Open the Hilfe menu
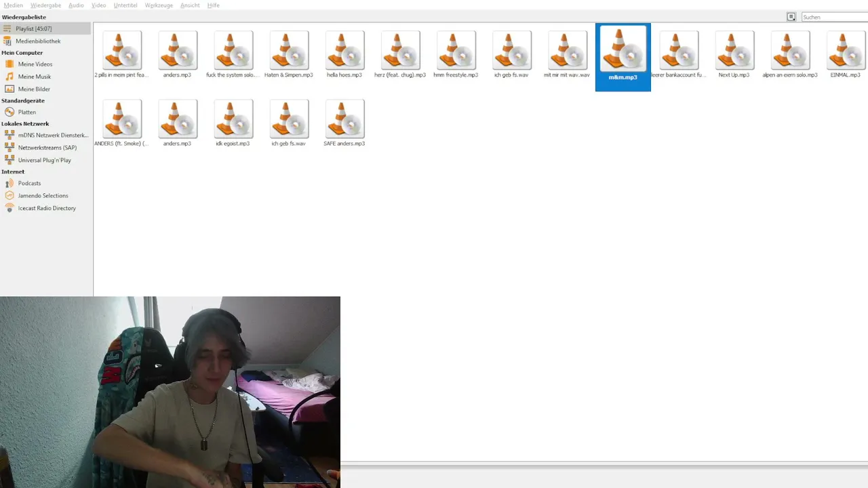868x488 pixels. (214, 5)
